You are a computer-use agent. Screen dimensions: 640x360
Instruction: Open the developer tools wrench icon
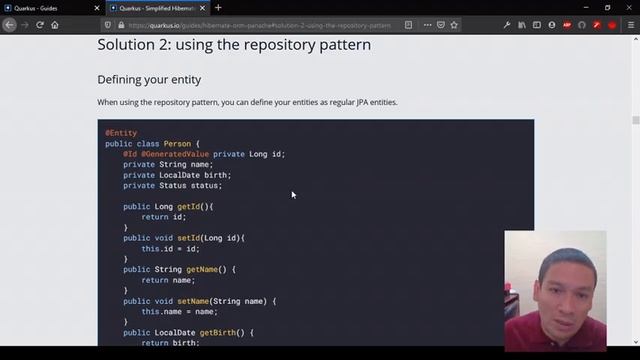(x=507, y=25)
